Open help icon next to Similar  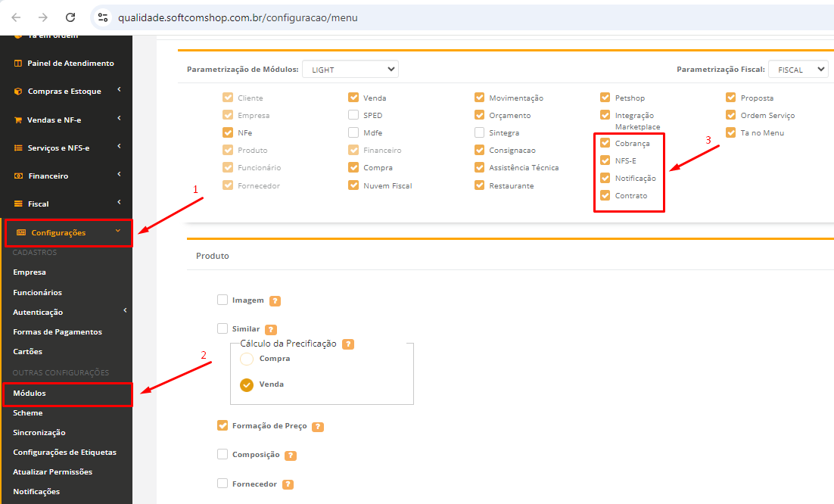pyautogui.click(x=271, y=329)
